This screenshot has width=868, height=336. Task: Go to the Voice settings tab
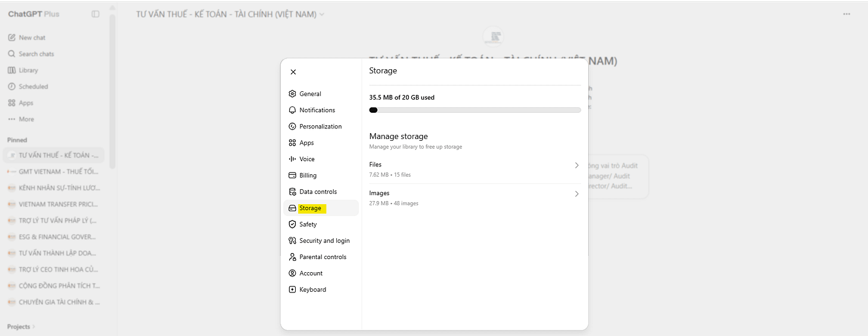click(320, 159)
